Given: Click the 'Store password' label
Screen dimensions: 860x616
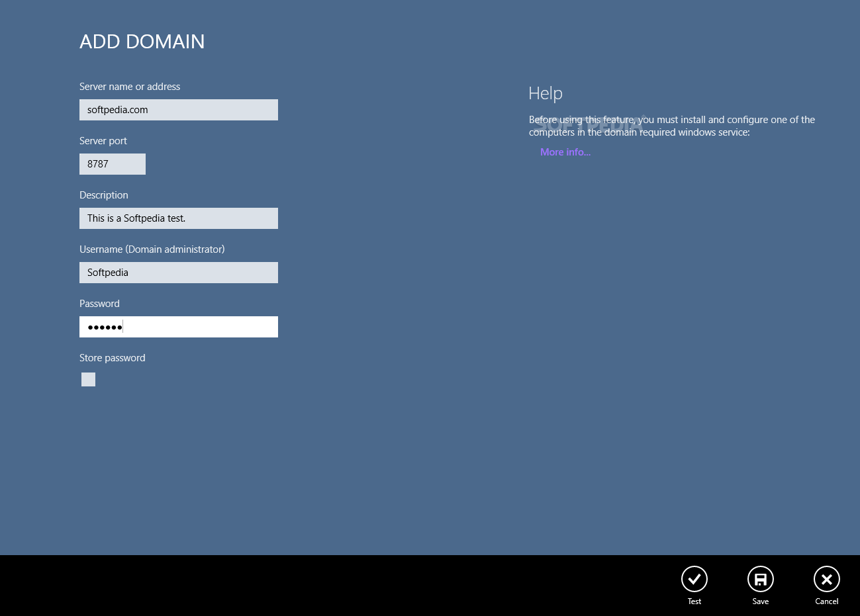Looking at the screenshot, I should [x=113, y=358].
